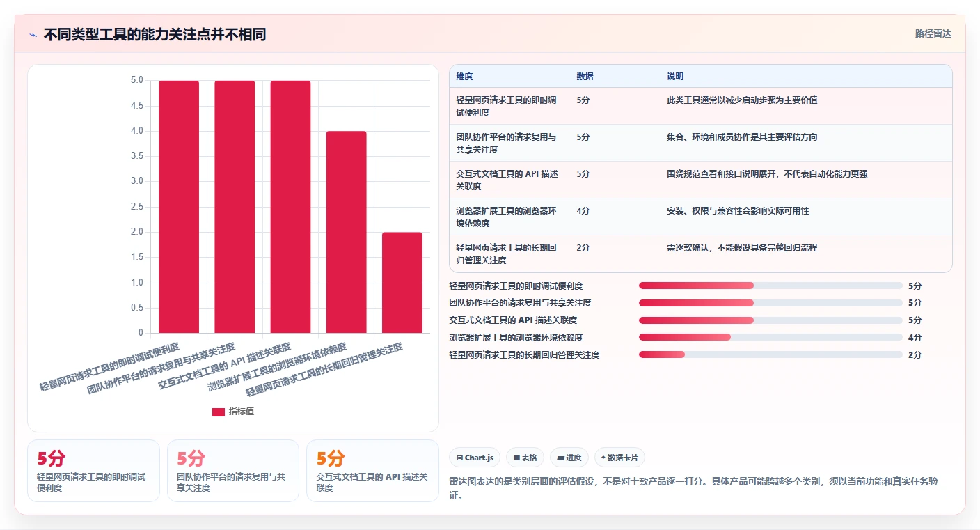Click the 4分 table data cell

tap(583, 211)
